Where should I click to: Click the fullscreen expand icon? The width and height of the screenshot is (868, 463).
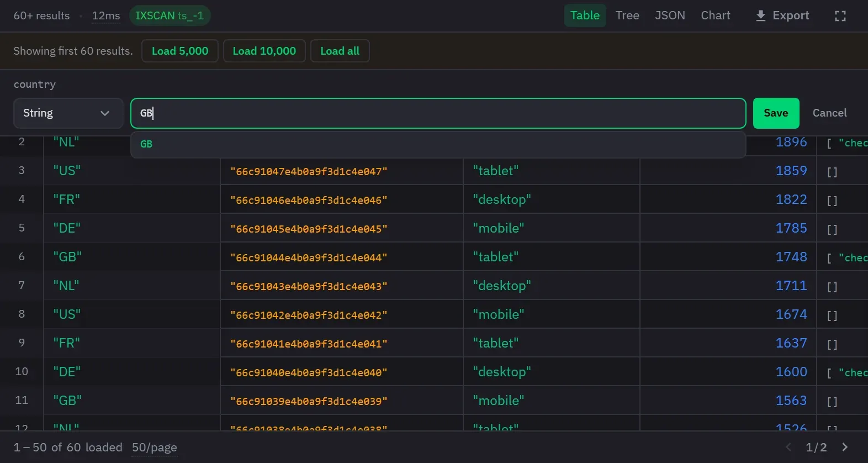[x=840, y=16]
